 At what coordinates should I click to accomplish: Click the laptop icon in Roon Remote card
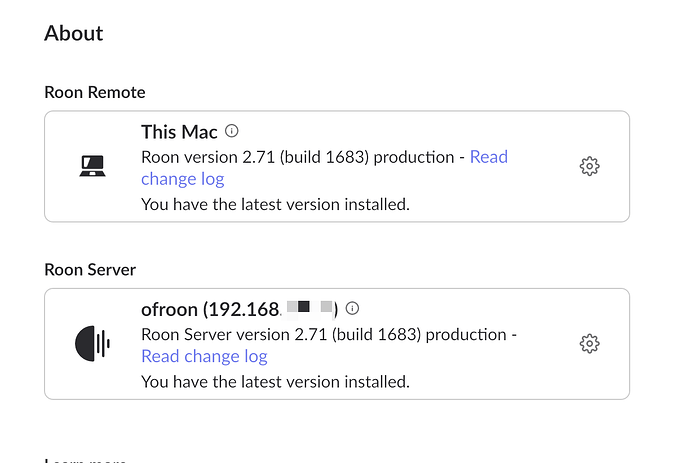pyautogui.click(x=92, y=166)
